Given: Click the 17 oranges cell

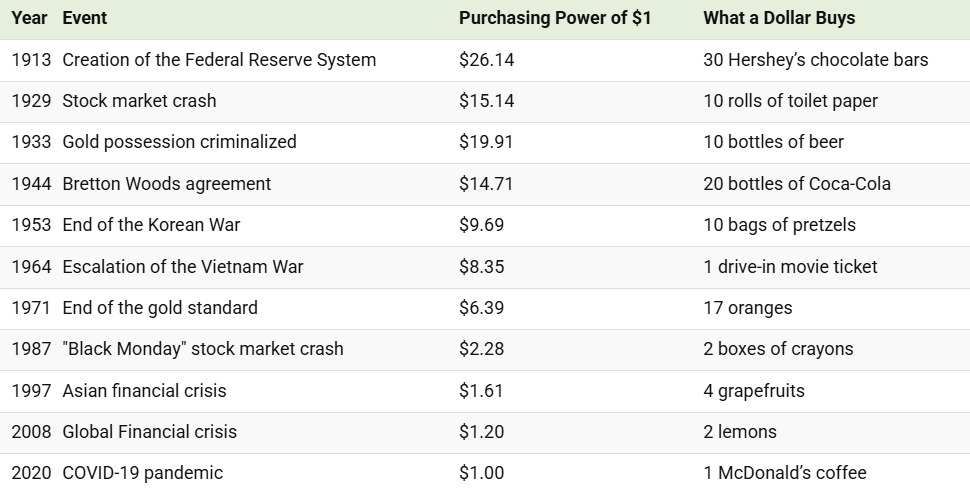Looking at the screenshot, I should (747, 308).
